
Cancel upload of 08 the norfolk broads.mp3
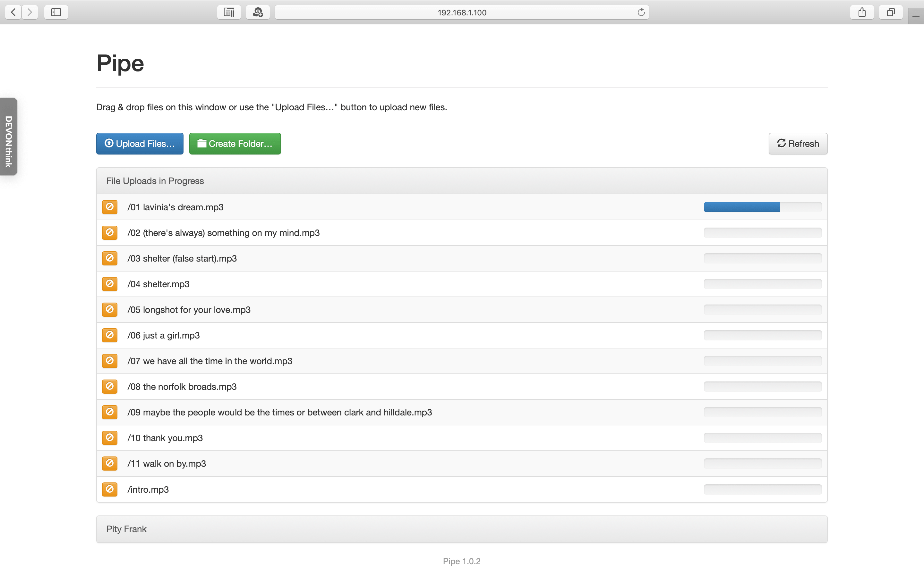tap(110, 386)
